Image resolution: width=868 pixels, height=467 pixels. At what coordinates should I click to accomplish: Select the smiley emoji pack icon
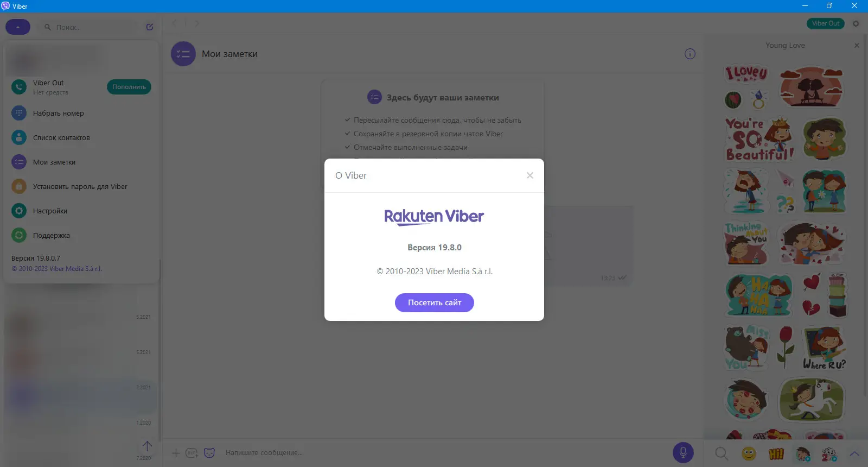tap(749, 453)
